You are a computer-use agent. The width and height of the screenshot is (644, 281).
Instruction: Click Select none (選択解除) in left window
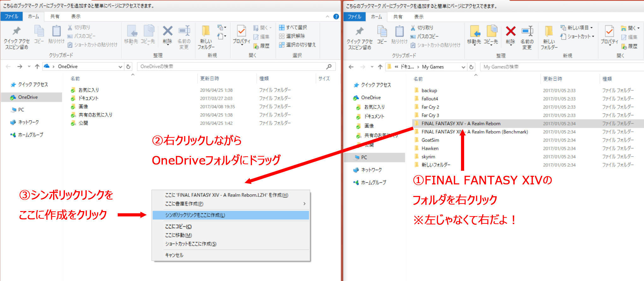tap(292, 36)
